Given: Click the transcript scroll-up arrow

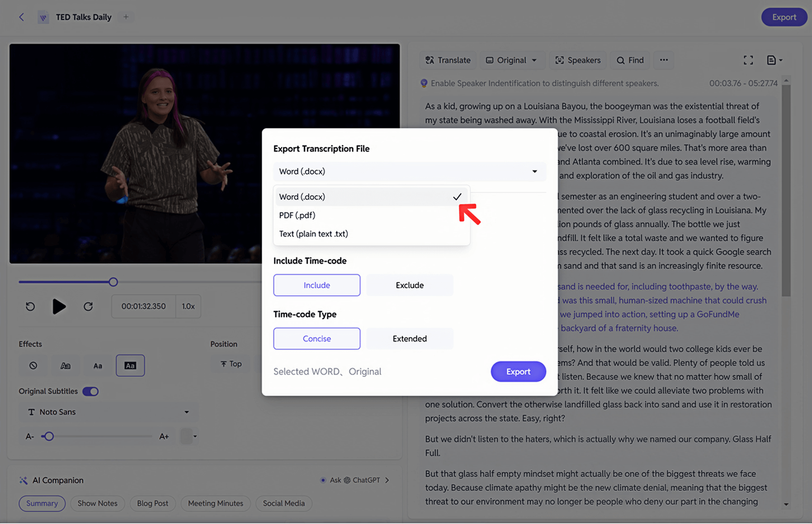Looking at the screenshot, I should (786, 81).
